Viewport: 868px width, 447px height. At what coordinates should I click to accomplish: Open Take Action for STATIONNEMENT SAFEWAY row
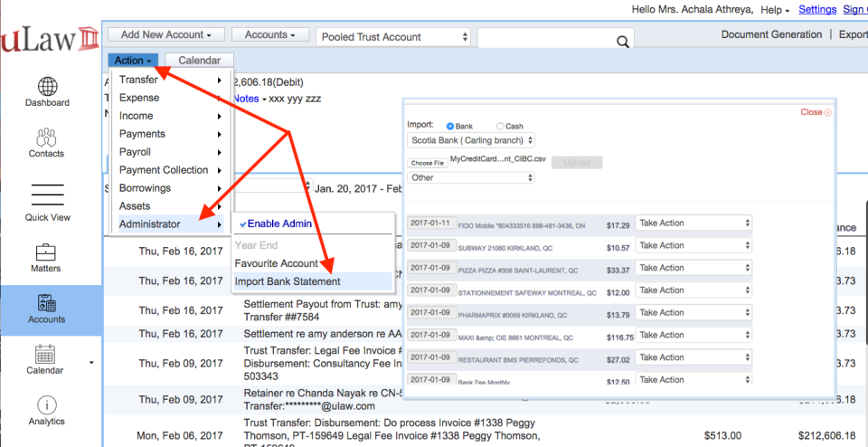coord(693,290)
